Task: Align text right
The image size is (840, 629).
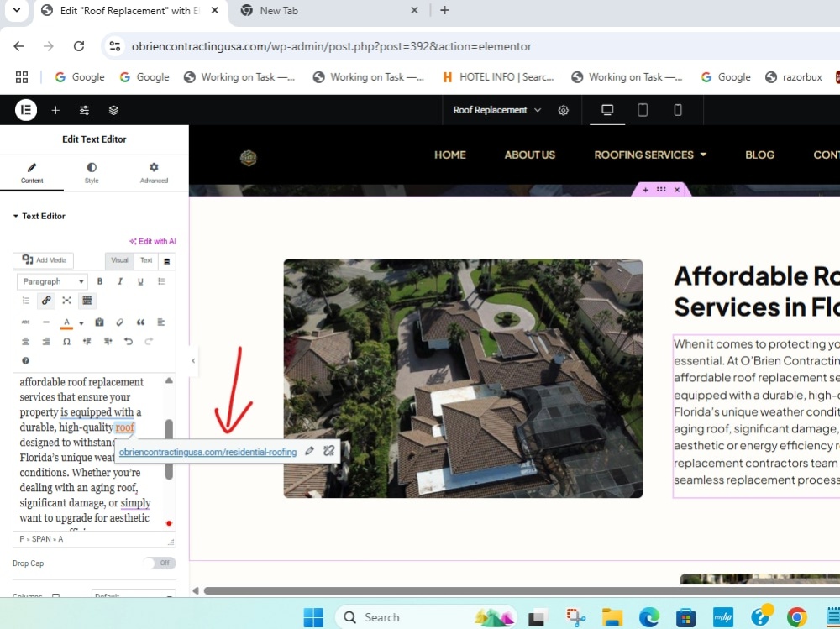Action: pos(46,341)
